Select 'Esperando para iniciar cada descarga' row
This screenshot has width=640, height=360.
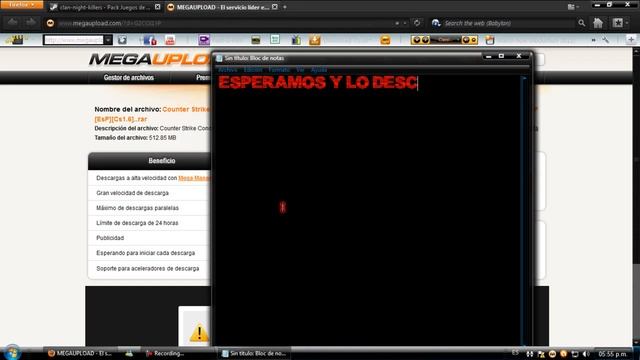click(x=149, y=253)
